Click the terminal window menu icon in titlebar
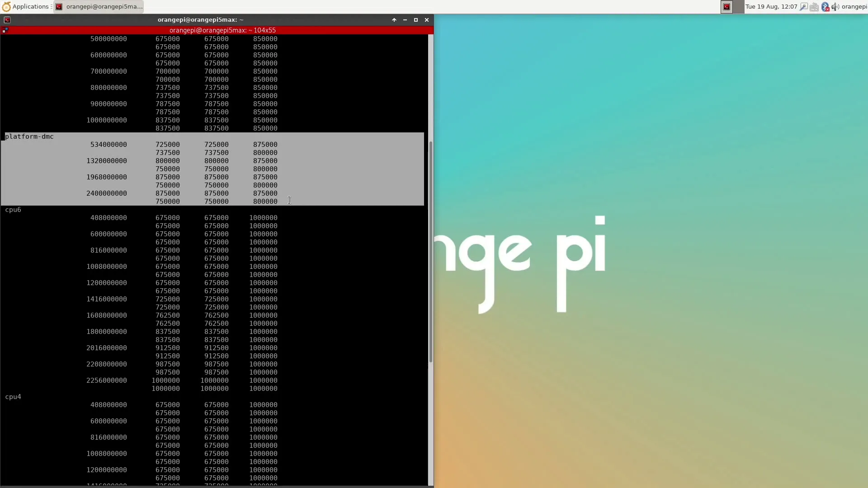868x488 pixels. 7,20
